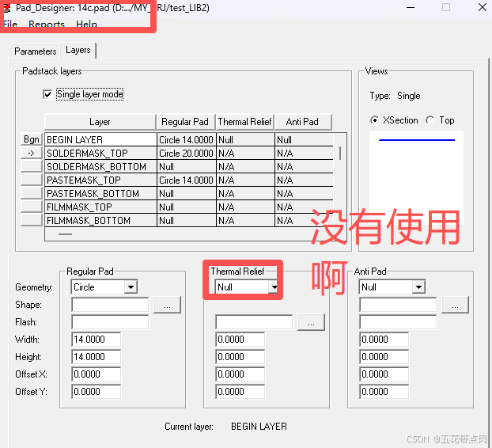492x448 pixels.
Task: Select the FILMMASK_TOP layer cell
Action: click(100, 207)
